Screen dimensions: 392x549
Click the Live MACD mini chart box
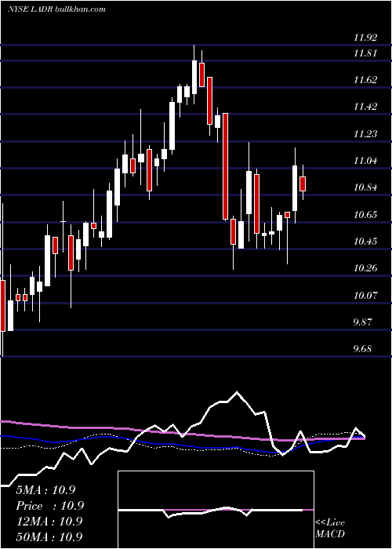click(216, 510)
